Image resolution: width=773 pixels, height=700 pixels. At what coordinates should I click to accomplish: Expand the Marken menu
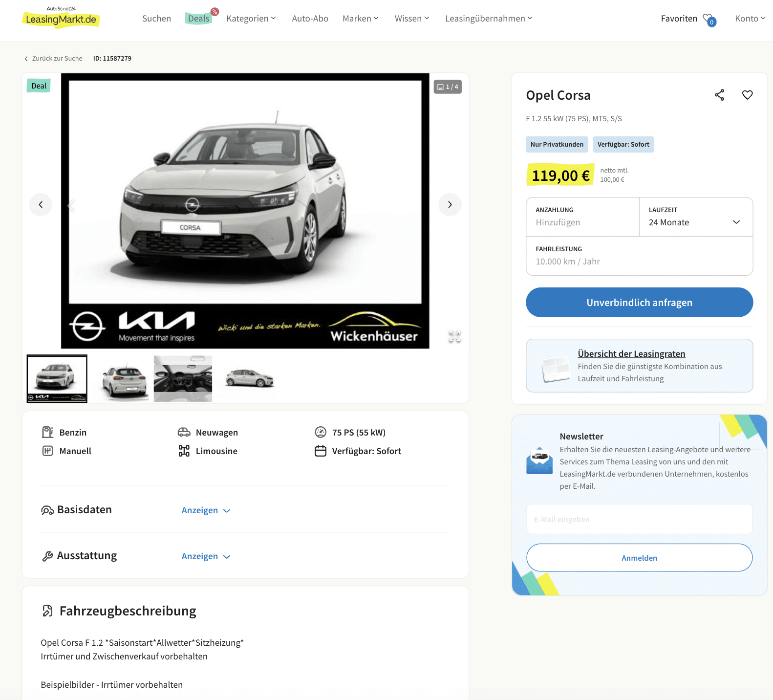[361, 19]
